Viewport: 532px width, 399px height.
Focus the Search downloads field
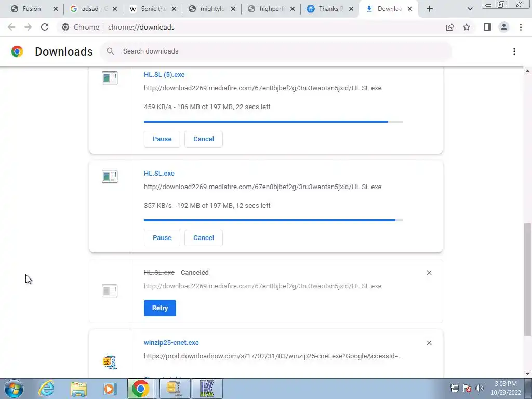click(x=276, y=51)
